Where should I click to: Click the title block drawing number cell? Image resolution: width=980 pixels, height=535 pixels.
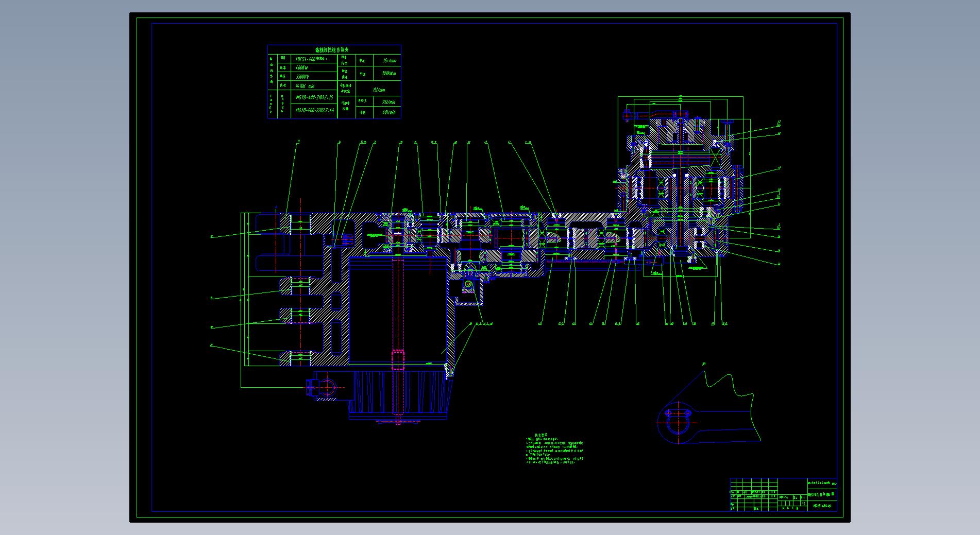(x=822, y=506)
